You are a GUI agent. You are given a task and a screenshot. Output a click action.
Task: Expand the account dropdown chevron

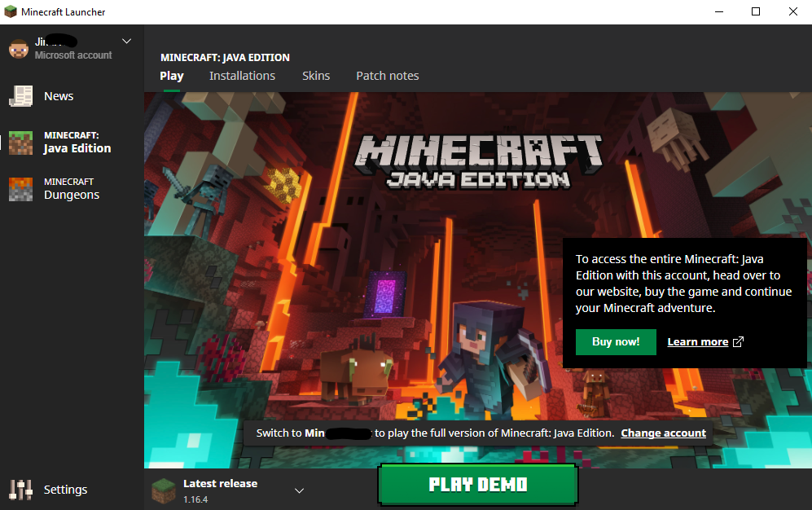click(x=126, y=41)
